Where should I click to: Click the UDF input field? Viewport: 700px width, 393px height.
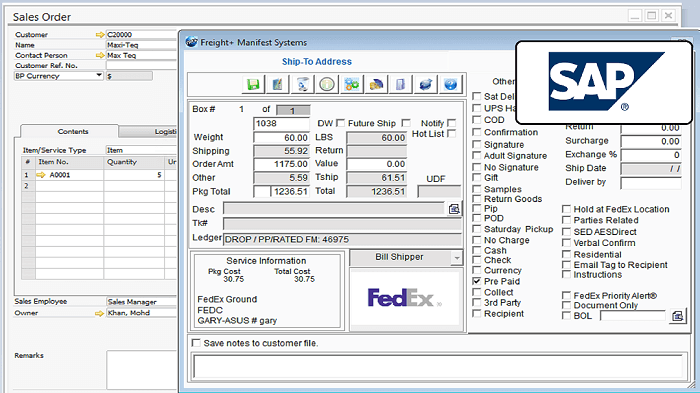[x=439, y=192]
